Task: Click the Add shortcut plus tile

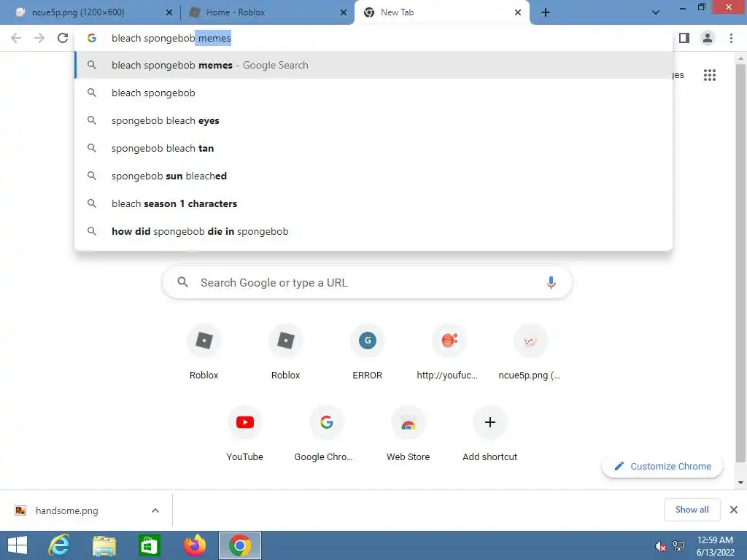Action: pos(489,434)
